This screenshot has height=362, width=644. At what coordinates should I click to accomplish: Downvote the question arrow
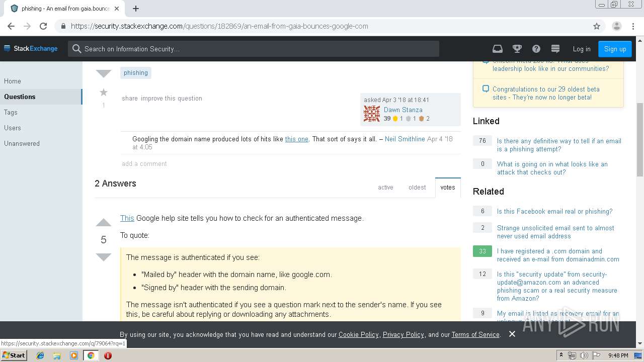click(x=104, y=73)
